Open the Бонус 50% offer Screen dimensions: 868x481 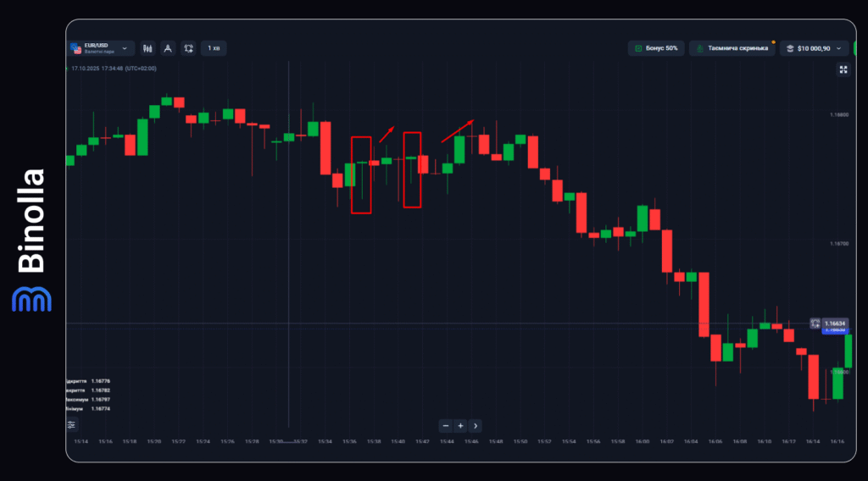click(x=655, y=48)
